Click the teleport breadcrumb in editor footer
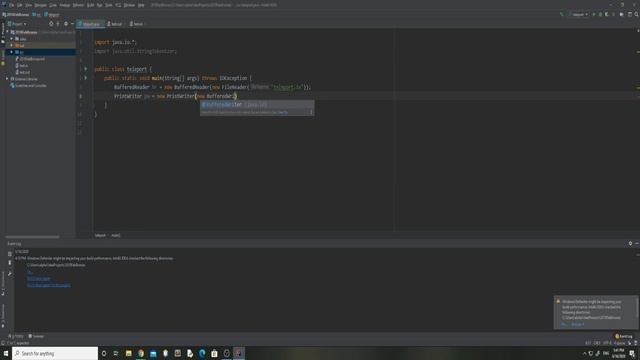The width and height of the screenshot is (640, 360). pyautogui.click(x=100, y=236)
